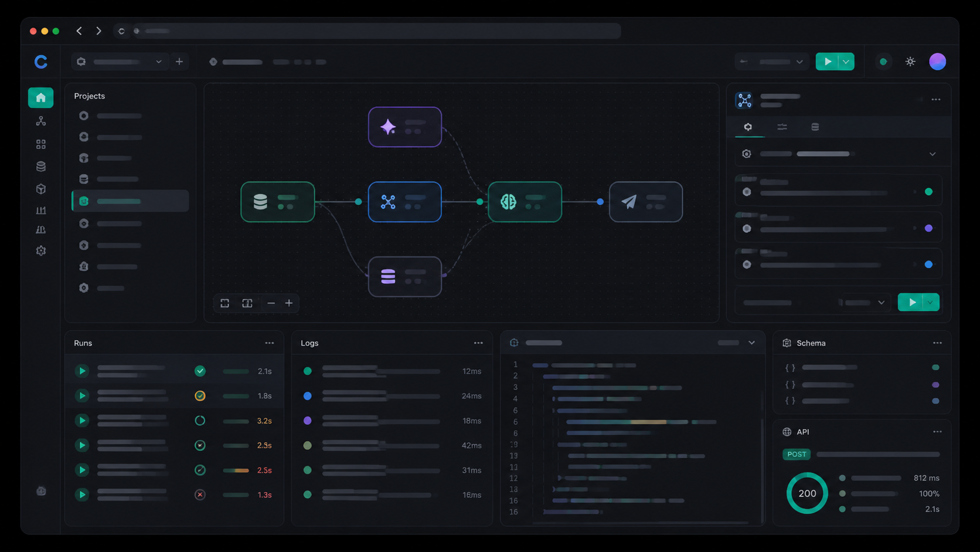Open the Logs panel more options menu
The image size is (980, 552).
478,343
